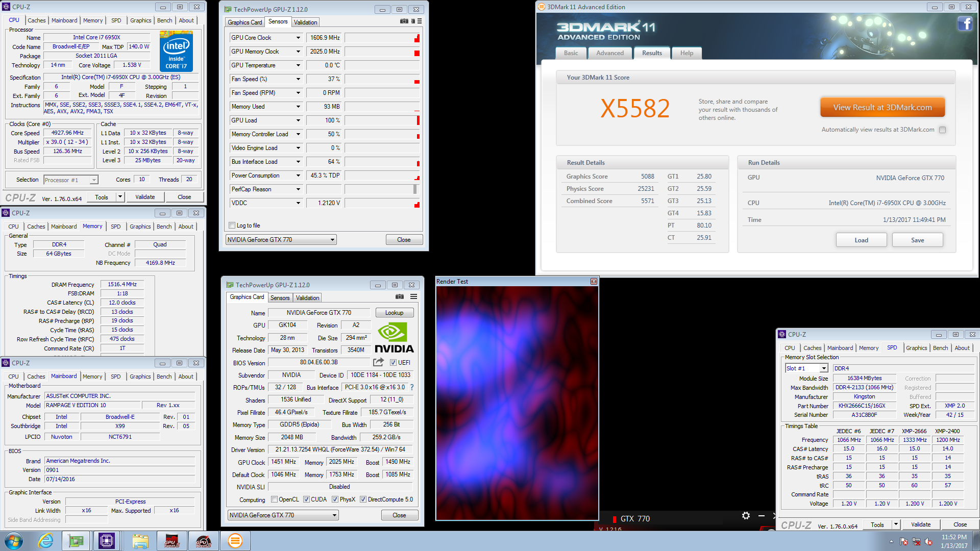
Task: Click Validate in the top CPU-Z window
Action: (145, 197)
